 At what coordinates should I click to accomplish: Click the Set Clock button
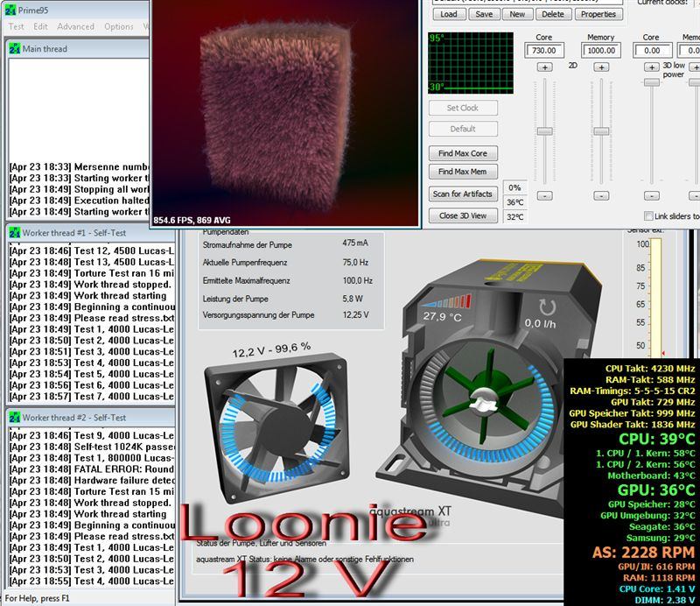[x=463, y=108]
